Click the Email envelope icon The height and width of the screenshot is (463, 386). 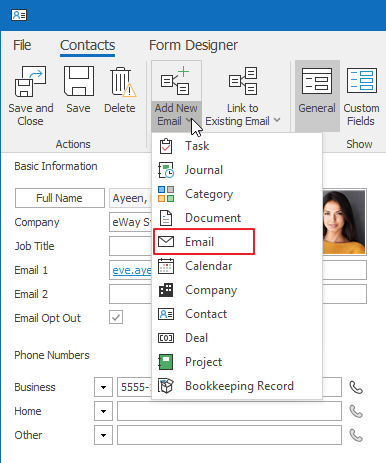pyautogui.click(x=166, y=242)
